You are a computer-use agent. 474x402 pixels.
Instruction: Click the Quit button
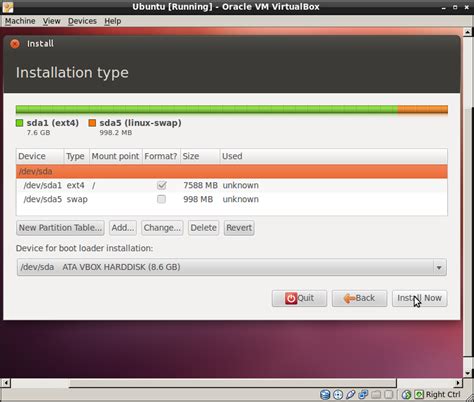tap(299, 298)
